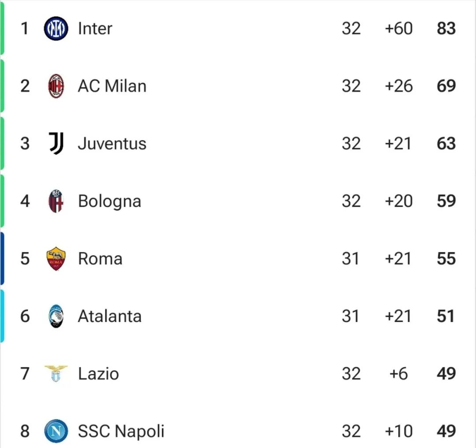Click Inter's +60 goal difference
The width and height of the screenshot is (476, 448).
tap(398, 29)
